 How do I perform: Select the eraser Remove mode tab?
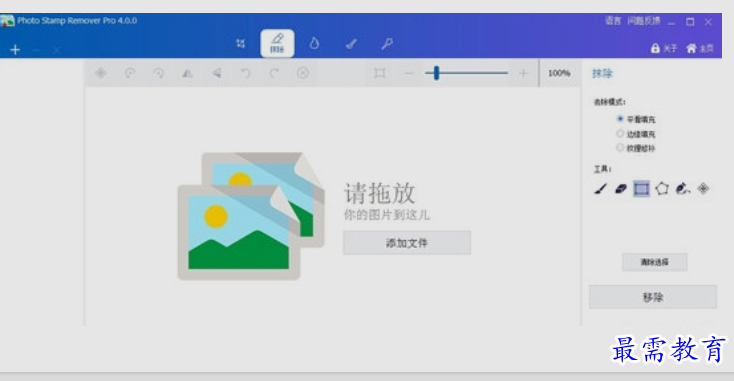277,43
